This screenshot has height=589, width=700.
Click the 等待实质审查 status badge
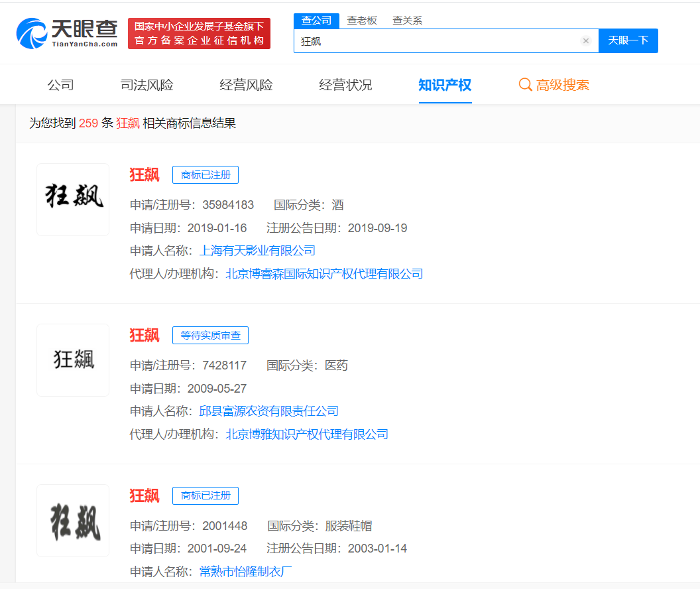click(x=210, y=336)
